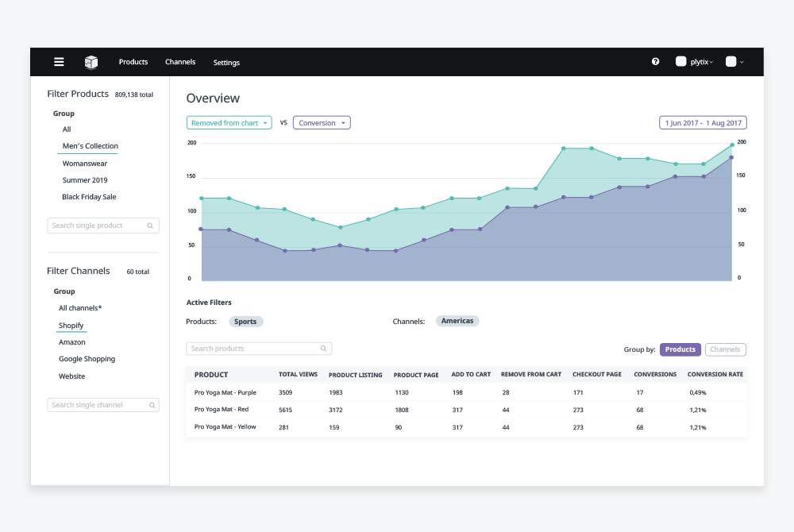
Task: Toggle Group by Channels
Action: point(725,349)
